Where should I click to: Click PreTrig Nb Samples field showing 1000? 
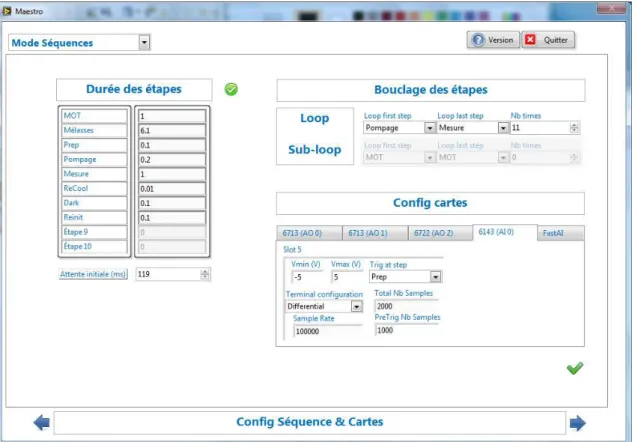406,330
